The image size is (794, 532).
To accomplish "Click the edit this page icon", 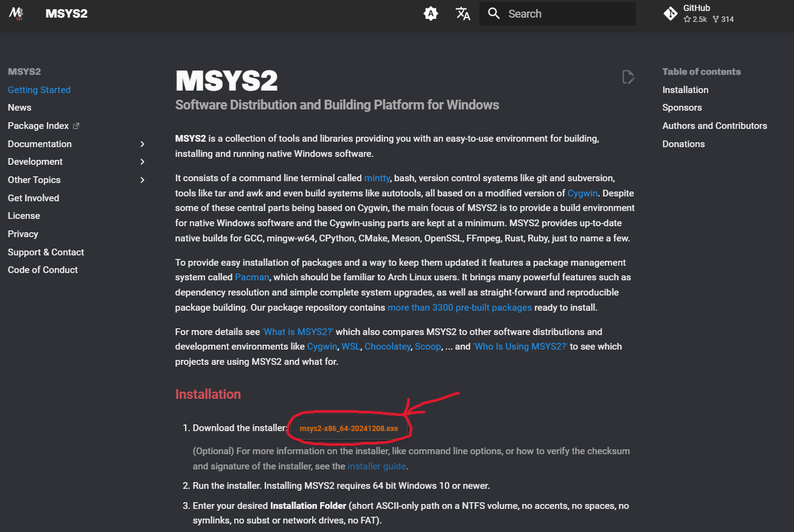I will pyautogui.click(x=628, y=77).
